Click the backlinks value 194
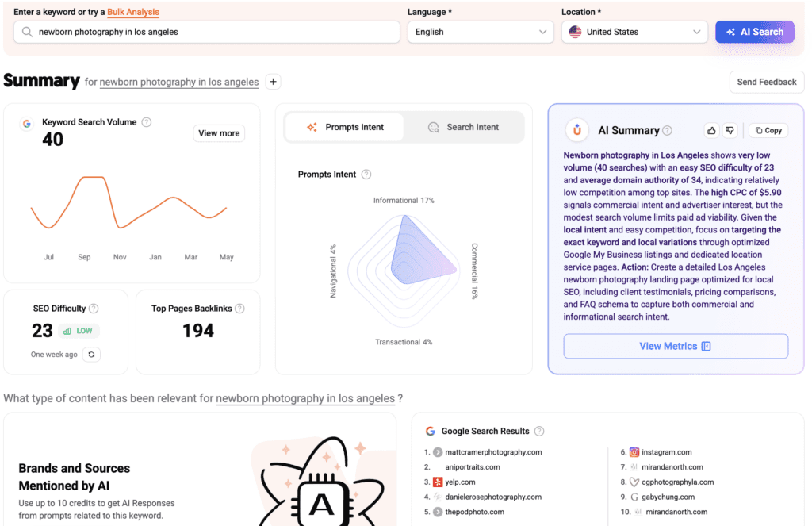The height and width of the screenshot is (526, 812). pyautogui.click(x=197, y=331)
